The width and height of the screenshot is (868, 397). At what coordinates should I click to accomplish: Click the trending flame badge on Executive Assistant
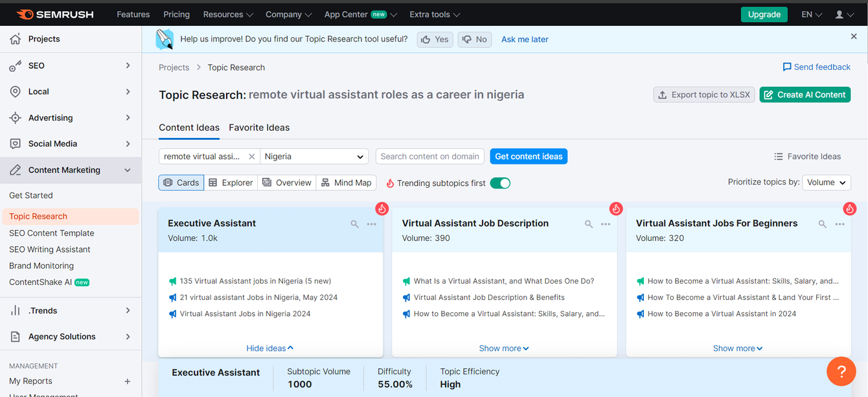pyautogui.click(x=382, y=209)
